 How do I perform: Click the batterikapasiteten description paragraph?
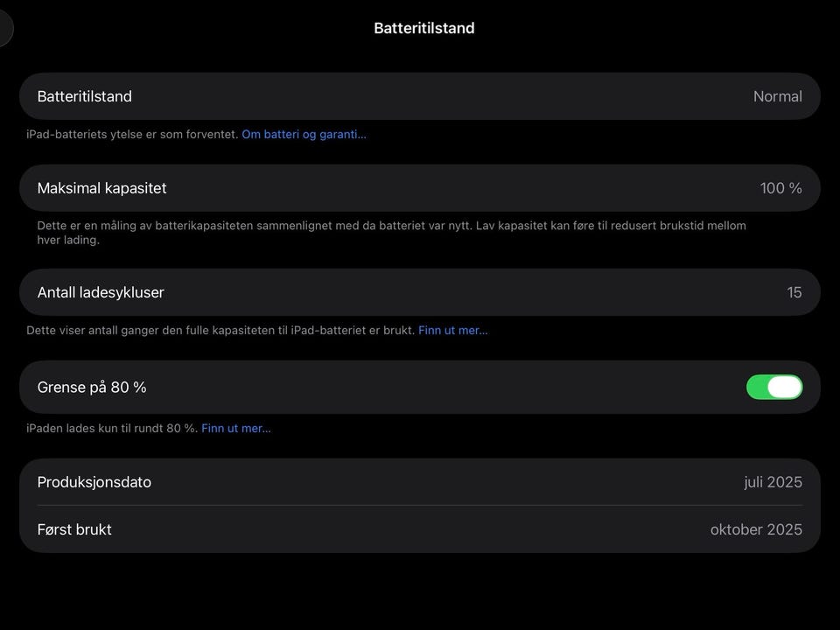[392, 233]
